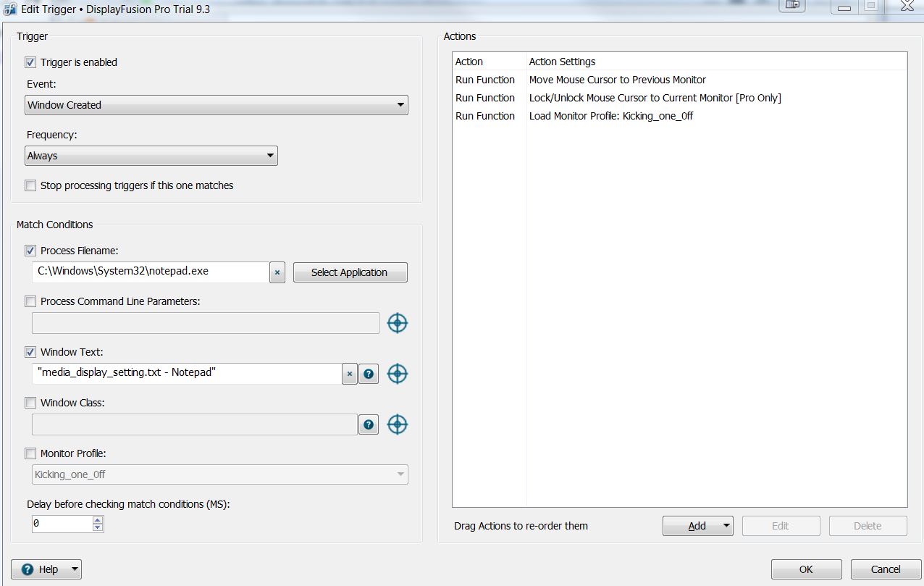Click the Select Application button
The height and width of the screenshot is (586, 924).
coord(349,272)
